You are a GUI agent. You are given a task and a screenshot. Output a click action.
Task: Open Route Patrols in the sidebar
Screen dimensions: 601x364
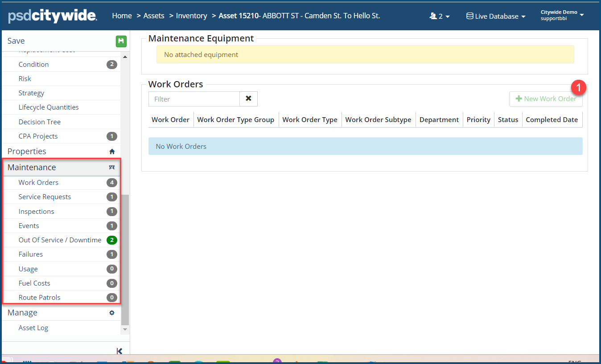[62, 297]
